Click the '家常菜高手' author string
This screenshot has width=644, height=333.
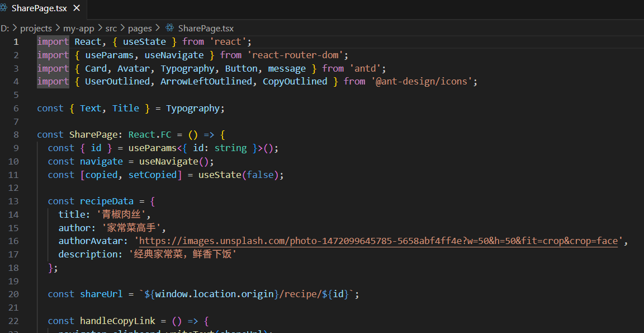[131, 228]
